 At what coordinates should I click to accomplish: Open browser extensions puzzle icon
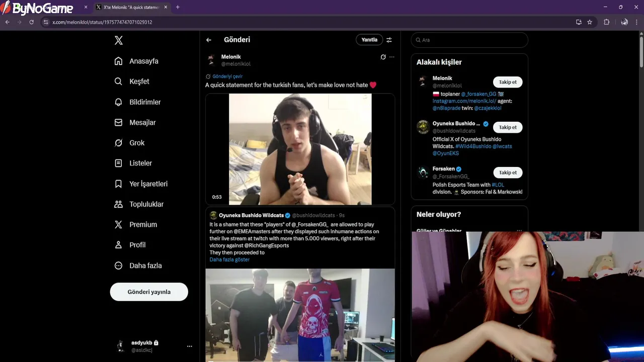(x=606, y=22)
